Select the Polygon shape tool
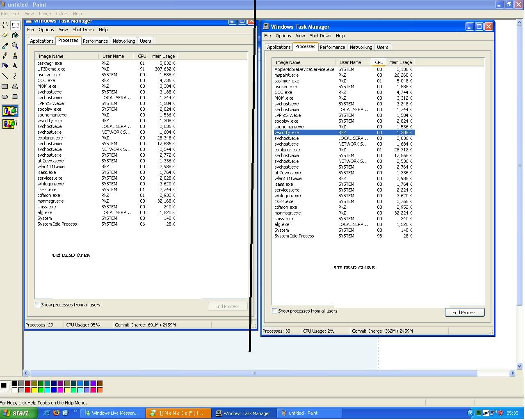The width and height of the screenshot is (525, 420). pos(15,86)
